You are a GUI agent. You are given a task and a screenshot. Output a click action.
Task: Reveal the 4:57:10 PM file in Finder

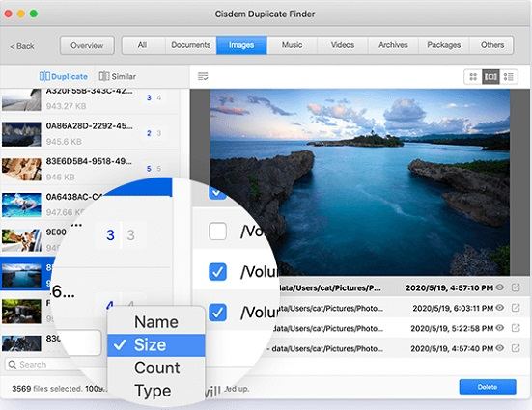516,287
